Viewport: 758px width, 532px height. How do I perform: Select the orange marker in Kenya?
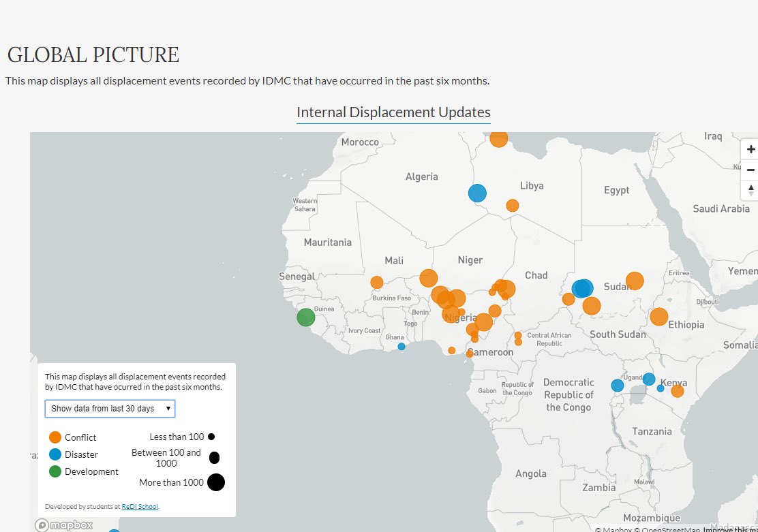(678, 391)
